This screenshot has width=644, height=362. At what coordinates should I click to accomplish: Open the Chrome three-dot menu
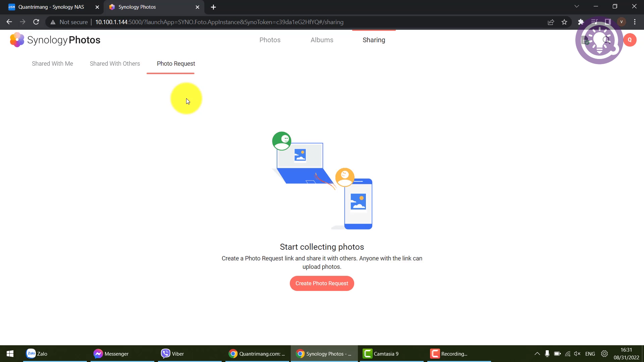tap(635, 22)
